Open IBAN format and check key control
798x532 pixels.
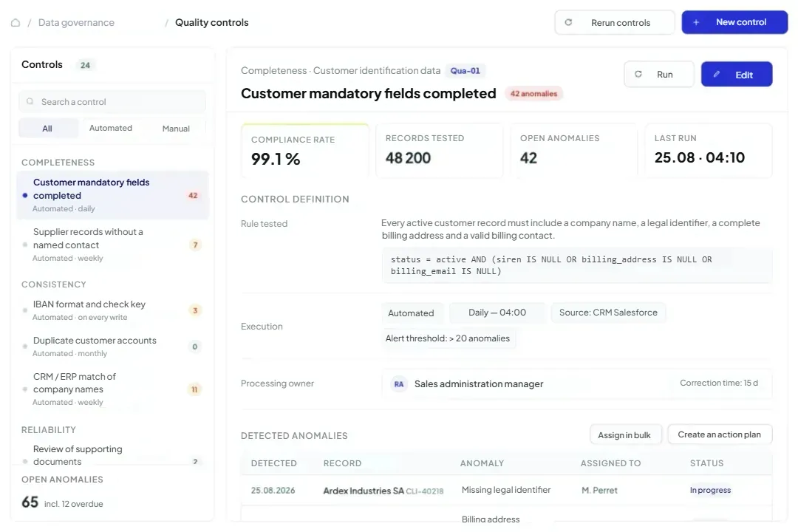pos(112,310)
